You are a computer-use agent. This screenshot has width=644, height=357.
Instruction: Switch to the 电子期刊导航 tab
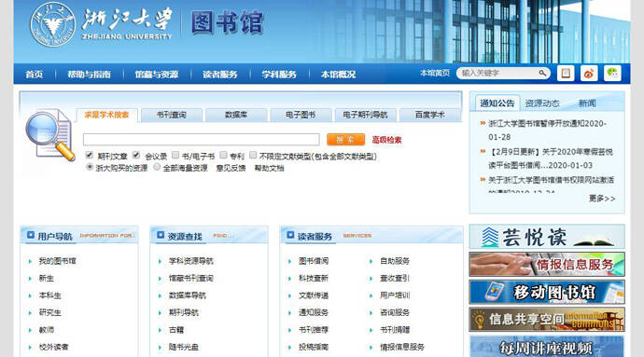tap(366, 115)
